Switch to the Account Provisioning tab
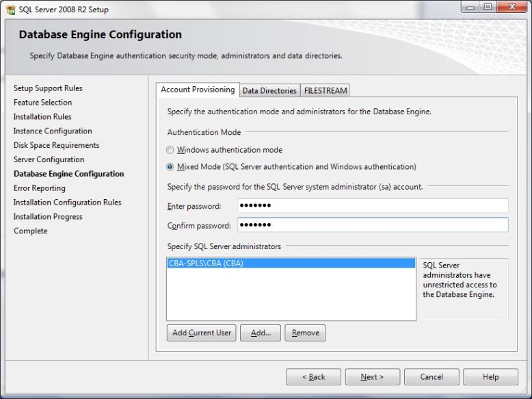 click(198, 90)
